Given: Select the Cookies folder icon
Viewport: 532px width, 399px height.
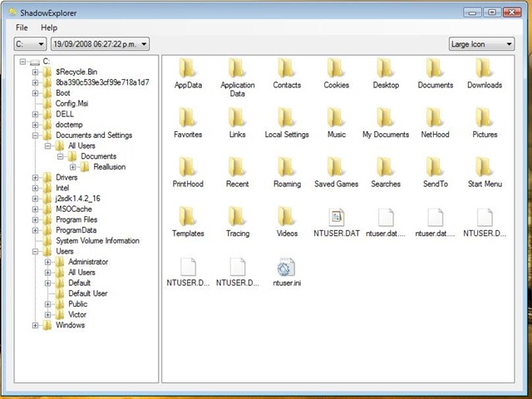Looking at the screenshot, I should coord(336,68).
